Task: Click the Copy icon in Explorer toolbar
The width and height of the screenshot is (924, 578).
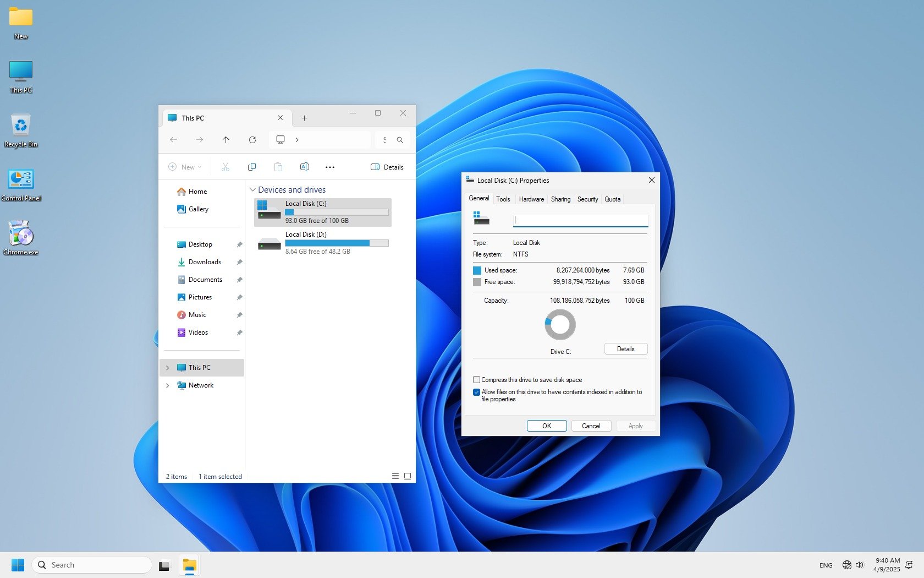Action: [252, 167]
